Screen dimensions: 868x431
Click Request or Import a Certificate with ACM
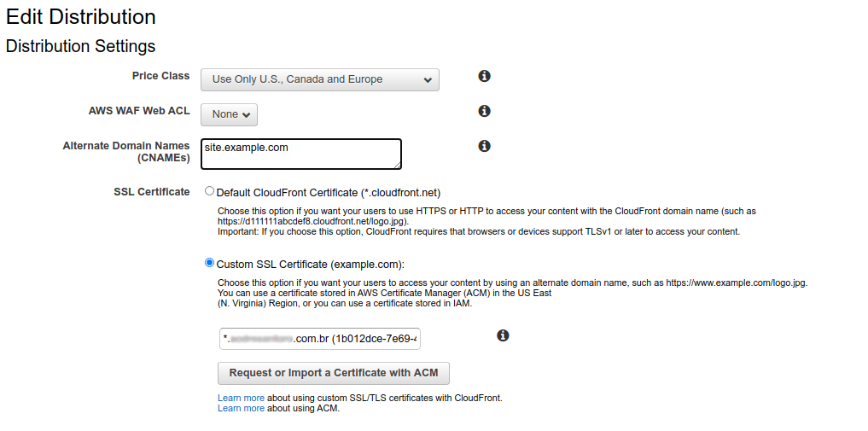coord(333,374)
